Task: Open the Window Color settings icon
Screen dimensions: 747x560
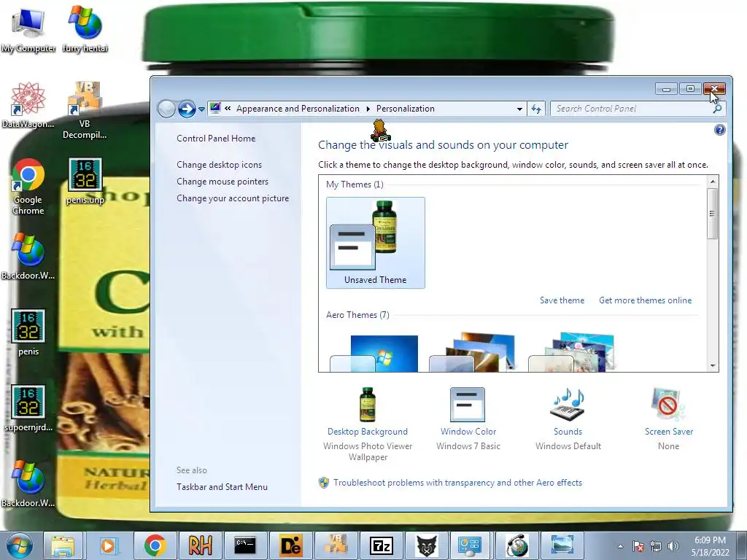Action: pyautogui.click(x=468, y=405)
